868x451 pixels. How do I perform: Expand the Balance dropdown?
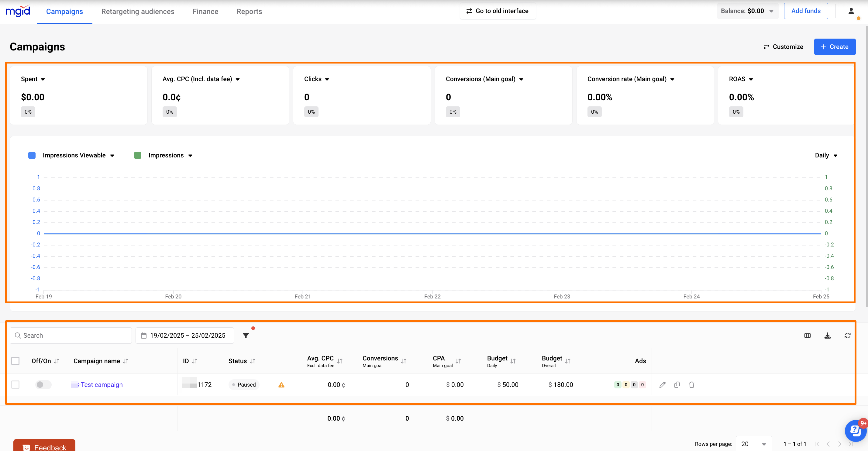(x=771, y=11)
